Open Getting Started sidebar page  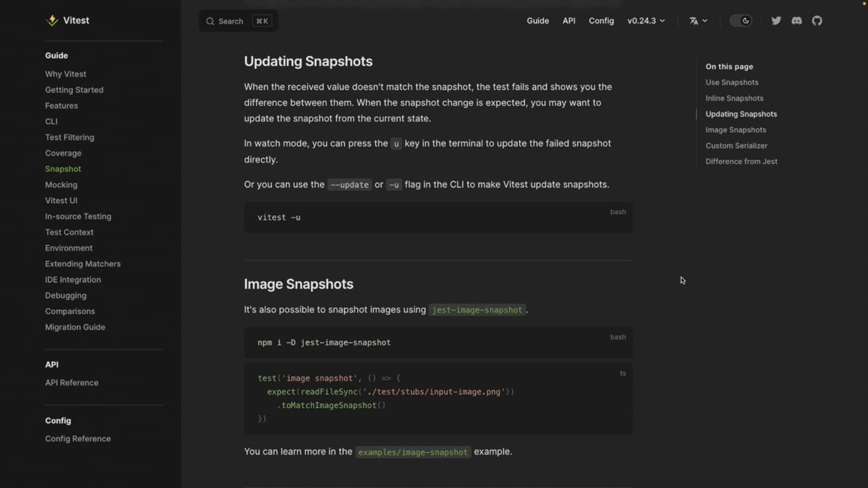[x=75, y=89]
